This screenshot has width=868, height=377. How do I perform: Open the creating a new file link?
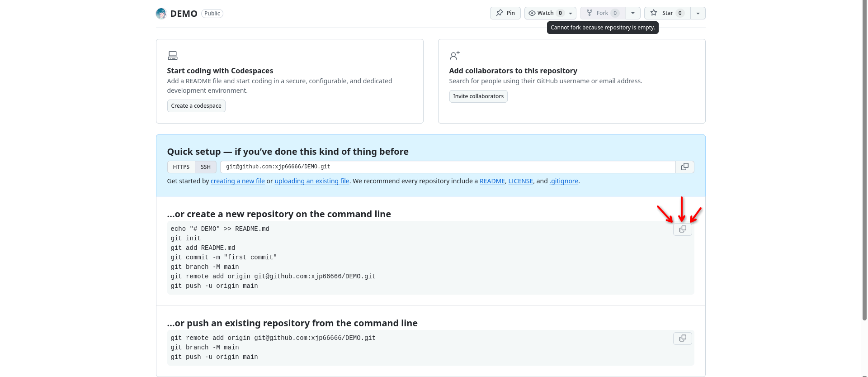(x=238, y=181)
